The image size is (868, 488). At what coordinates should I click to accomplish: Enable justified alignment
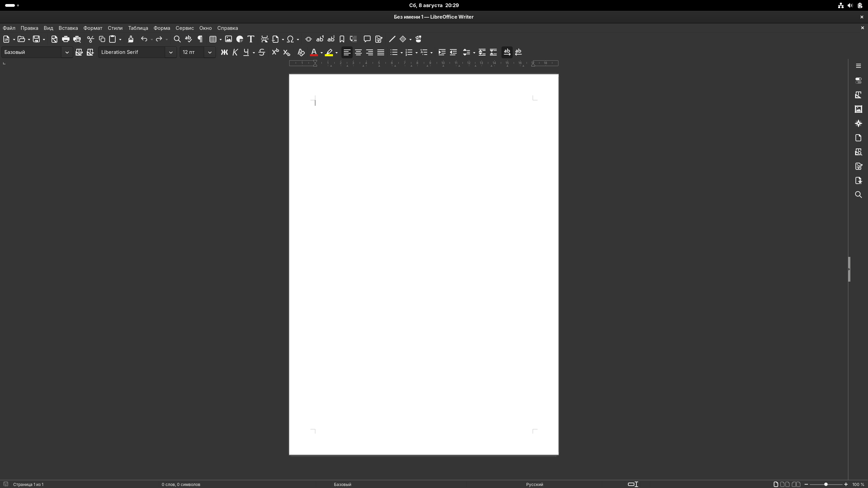click(381, 53)
